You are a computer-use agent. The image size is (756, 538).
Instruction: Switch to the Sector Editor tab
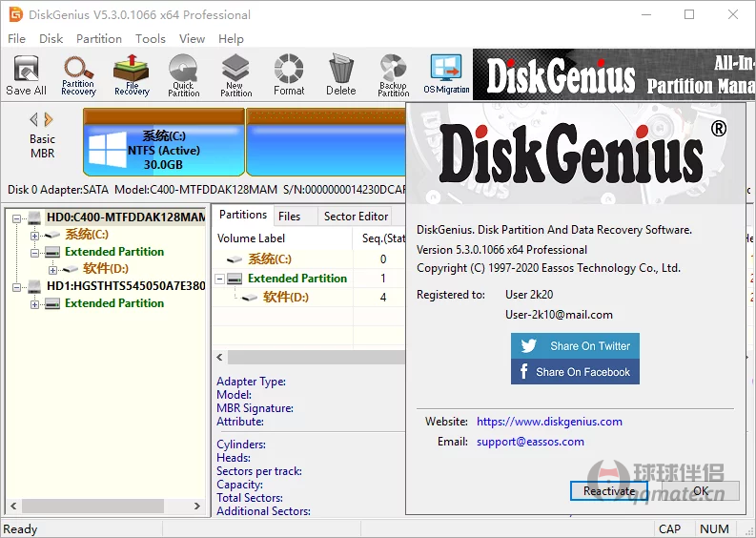point(356,216)
